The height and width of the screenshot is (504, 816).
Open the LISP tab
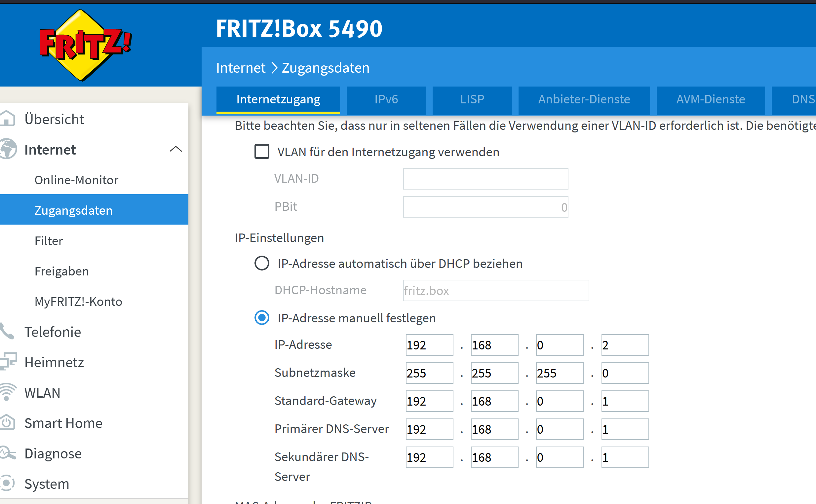[x=472, y=99]
